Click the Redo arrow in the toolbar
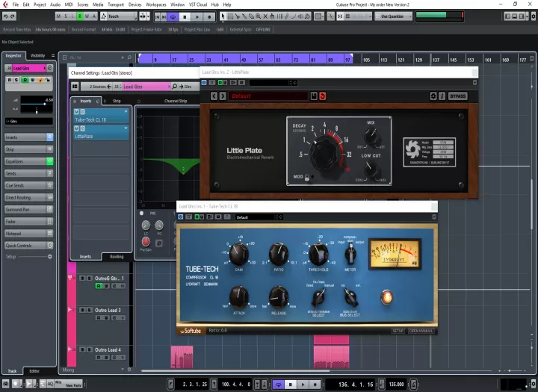The image size is (538, 392). pos(13,16)
